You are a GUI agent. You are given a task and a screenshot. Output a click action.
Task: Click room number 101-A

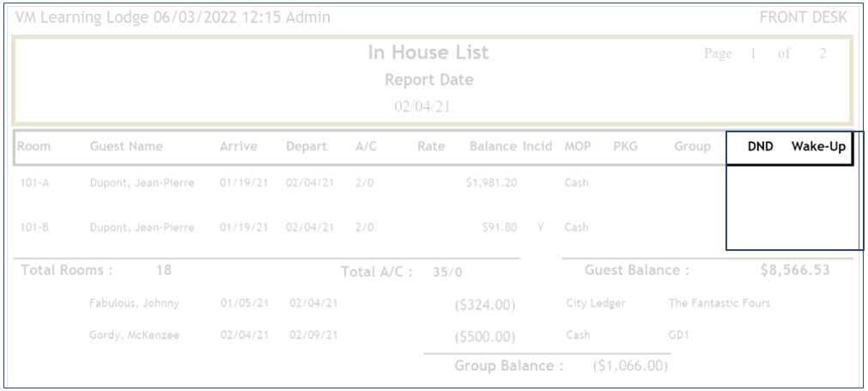[34, 183]
